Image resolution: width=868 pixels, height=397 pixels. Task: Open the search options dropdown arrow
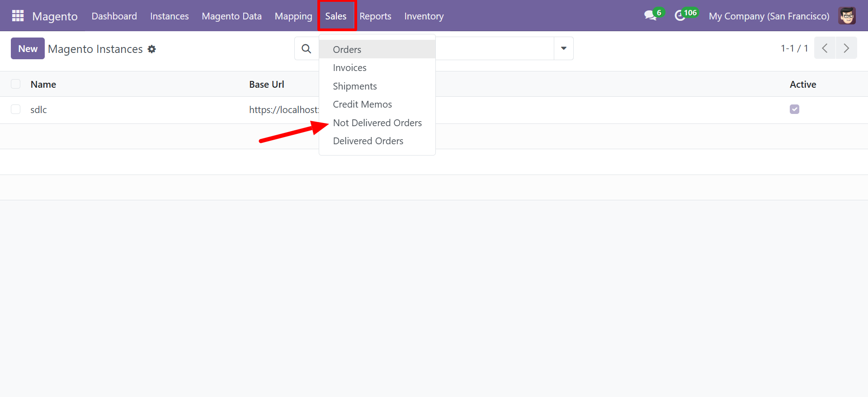pos(563,48)
